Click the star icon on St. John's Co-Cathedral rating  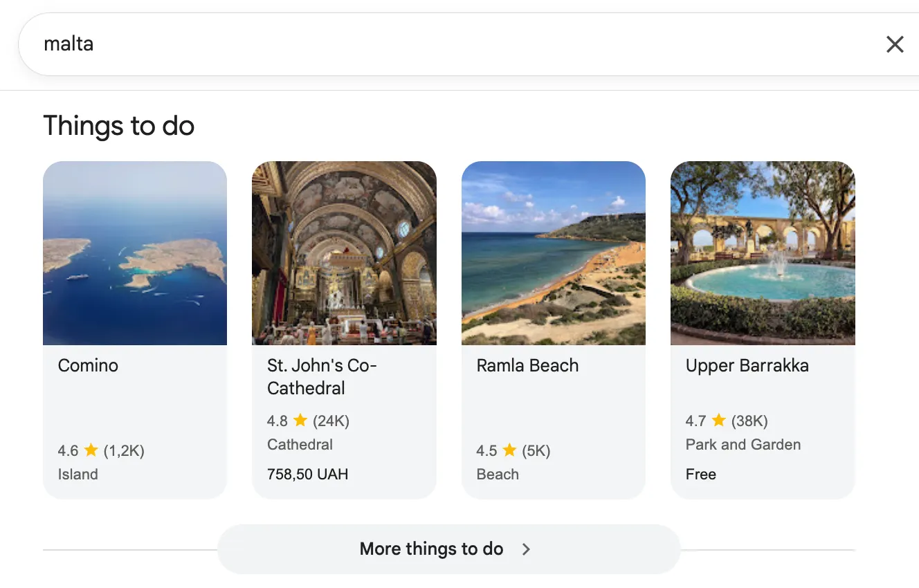point(300,420)
